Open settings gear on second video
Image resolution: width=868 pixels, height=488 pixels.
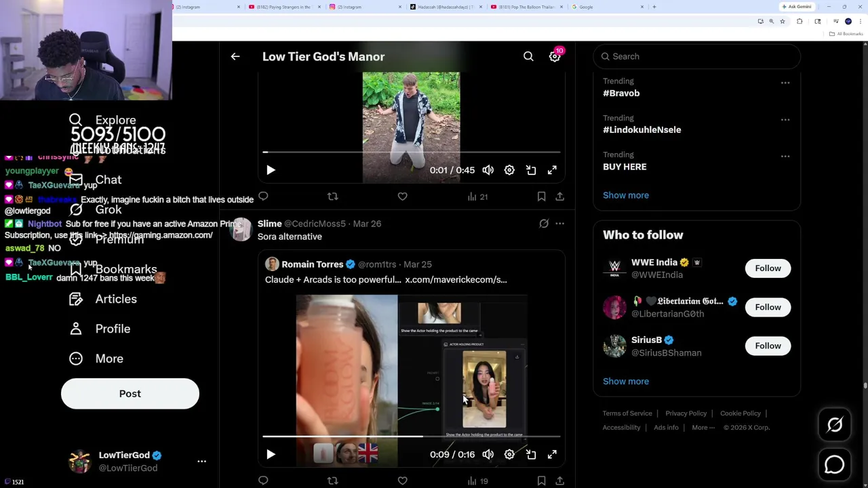[x=509, y=455]
